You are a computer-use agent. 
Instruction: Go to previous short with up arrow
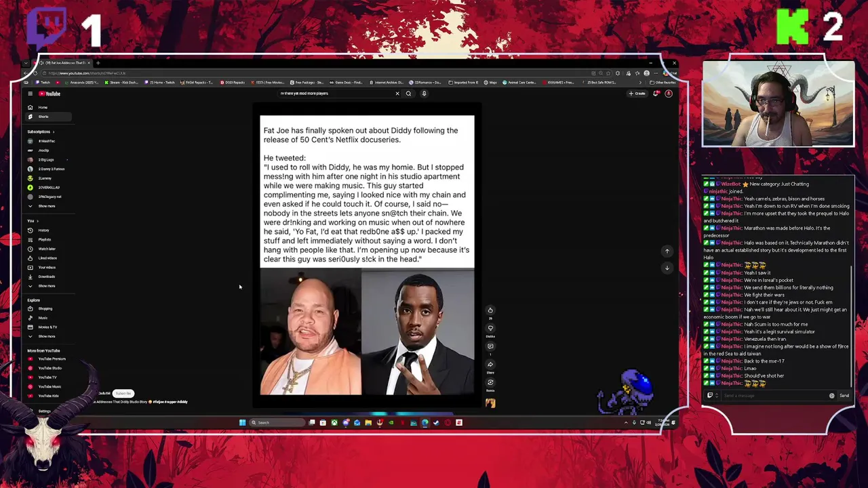[667, 251]
